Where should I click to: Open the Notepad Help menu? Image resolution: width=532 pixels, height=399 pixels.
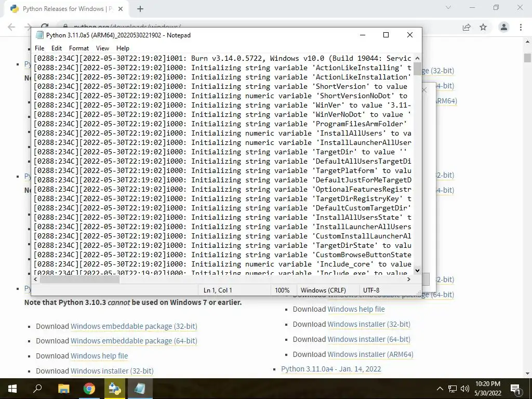click(123, 48)
